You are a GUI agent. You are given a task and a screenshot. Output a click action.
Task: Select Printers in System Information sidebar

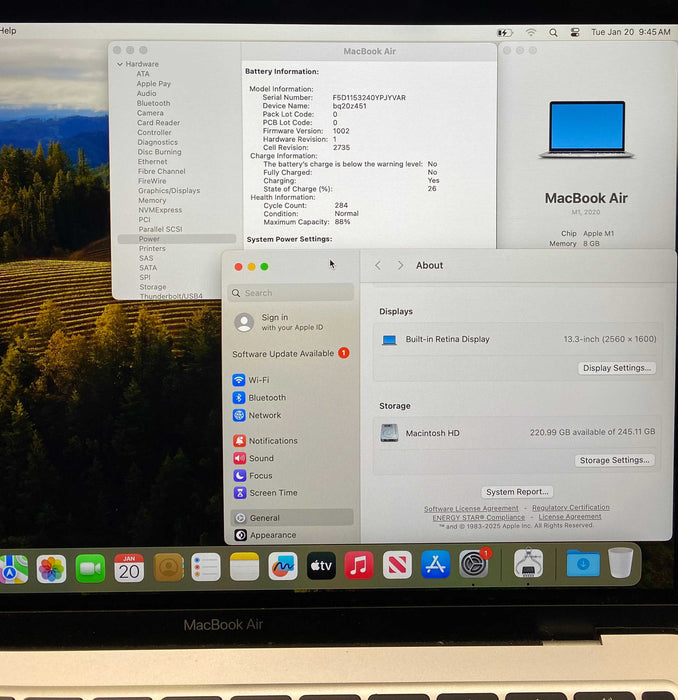(152, 248)
